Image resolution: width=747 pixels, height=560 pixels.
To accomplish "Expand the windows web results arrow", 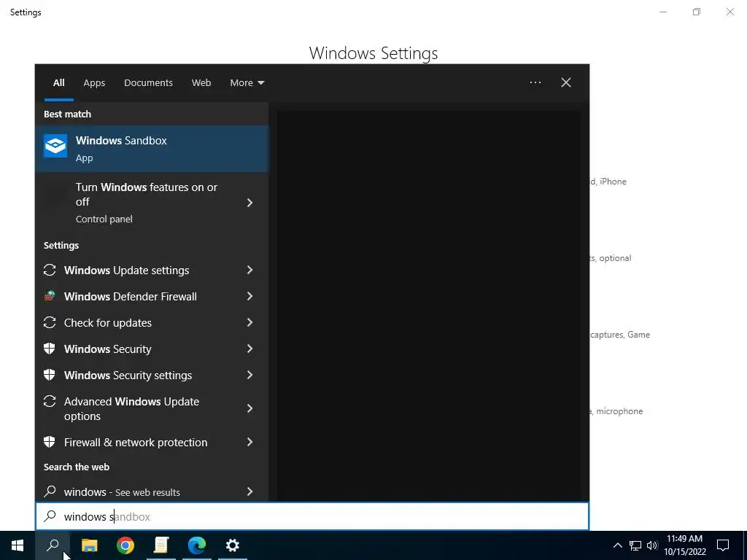I will click(249, 491).
